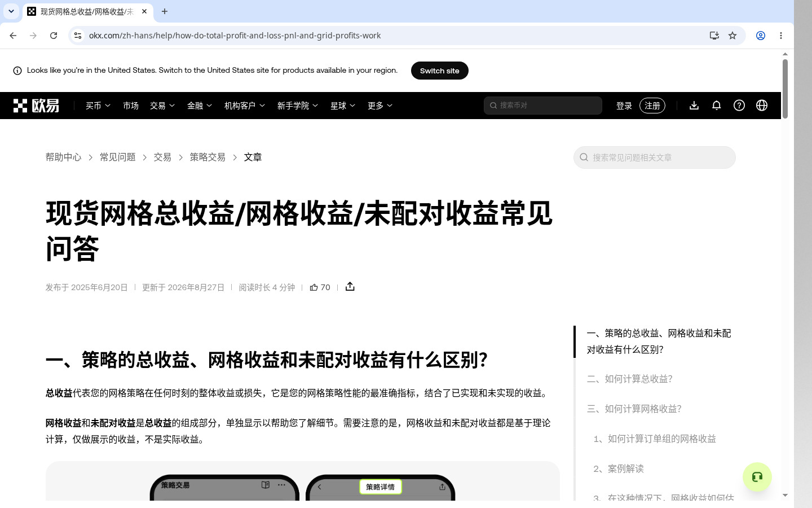Reload the page
This screenshot has height=508, width=812.
[54, 36]
